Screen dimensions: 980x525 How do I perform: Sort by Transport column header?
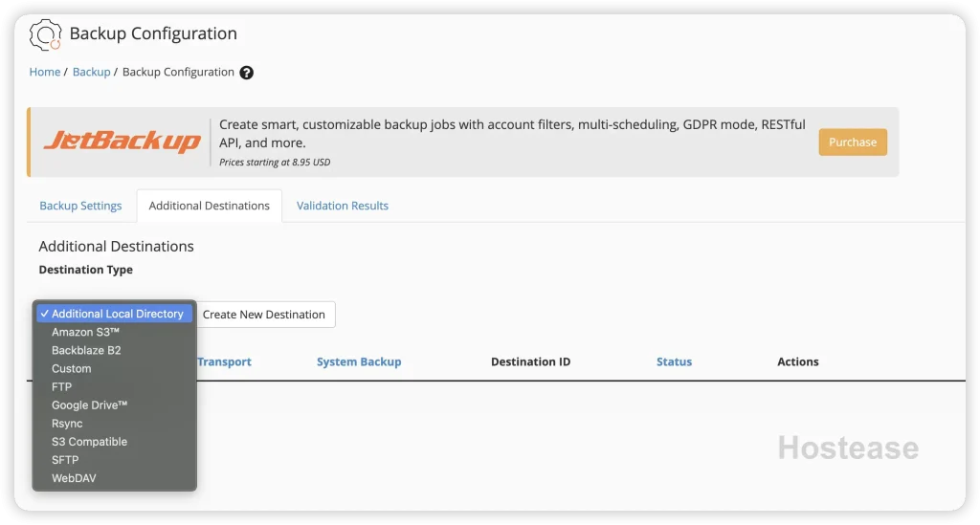(224, 361)
